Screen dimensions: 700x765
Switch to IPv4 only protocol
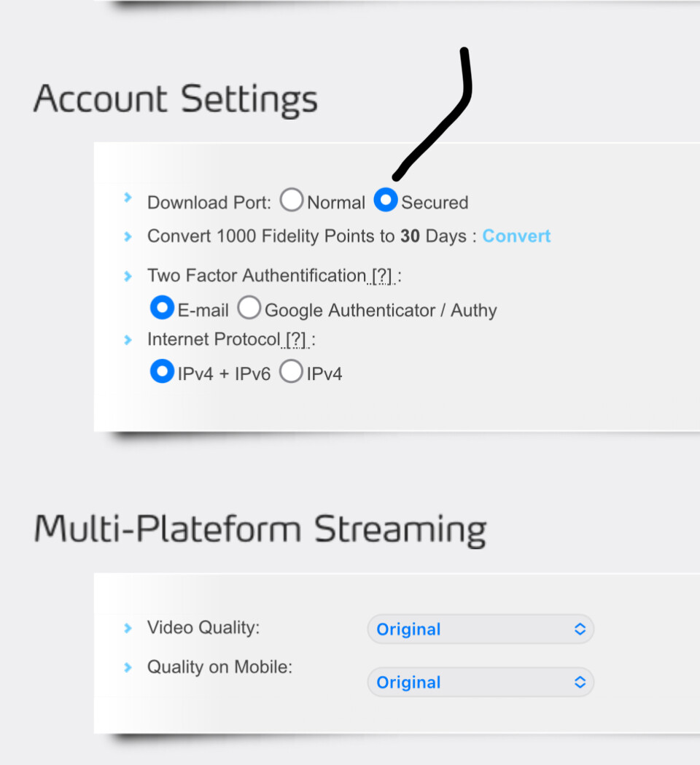tap(291, 372)
